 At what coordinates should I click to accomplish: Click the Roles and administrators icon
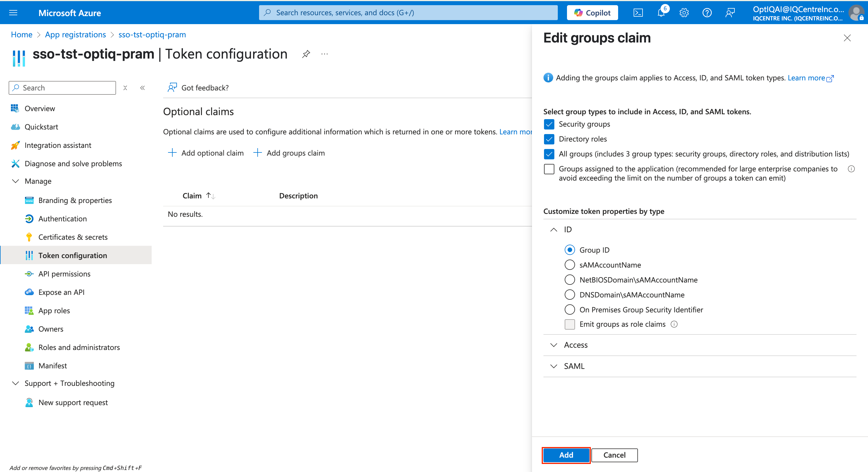pyautogui.click(x=29, y=347)
